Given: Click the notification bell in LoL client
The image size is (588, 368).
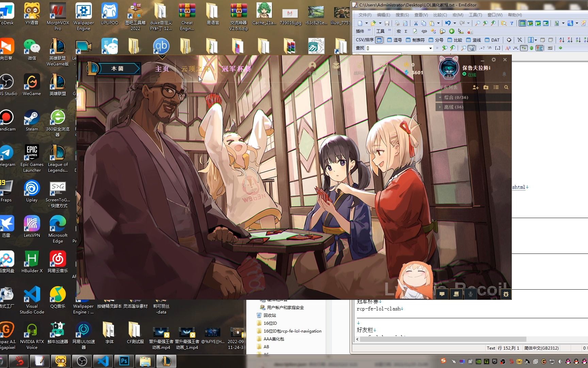Looking at the screenshot, I should coord(504,74).
